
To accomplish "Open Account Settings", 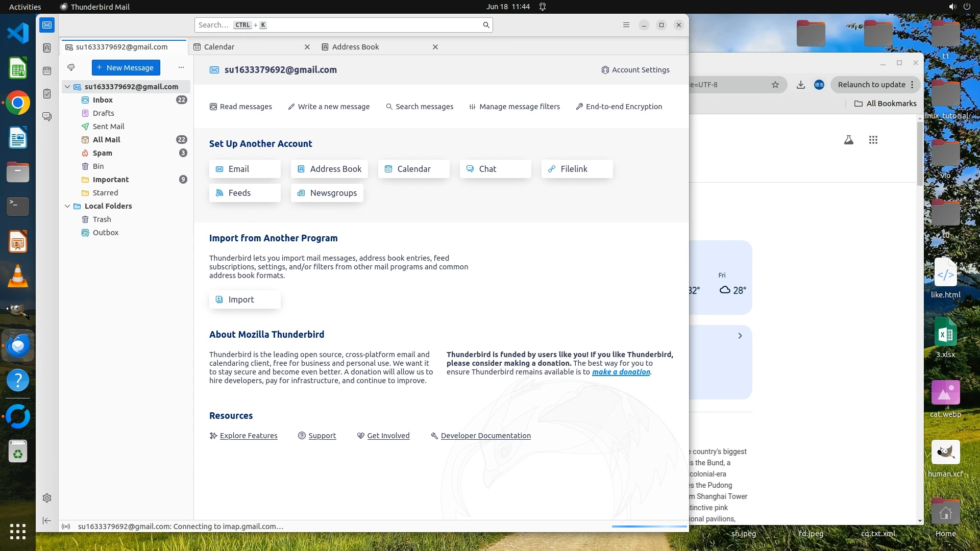I will 635,70.
